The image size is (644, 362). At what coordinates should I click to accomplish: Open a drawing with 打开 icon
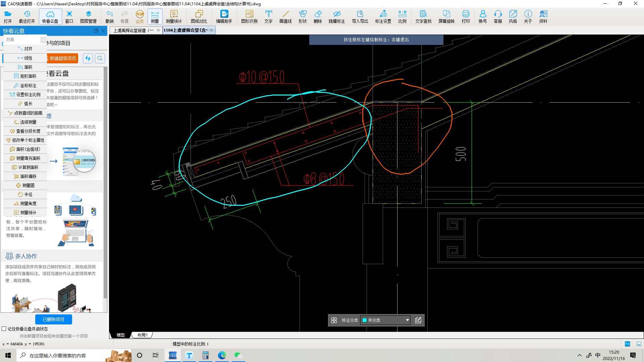[x=8, y=16]
